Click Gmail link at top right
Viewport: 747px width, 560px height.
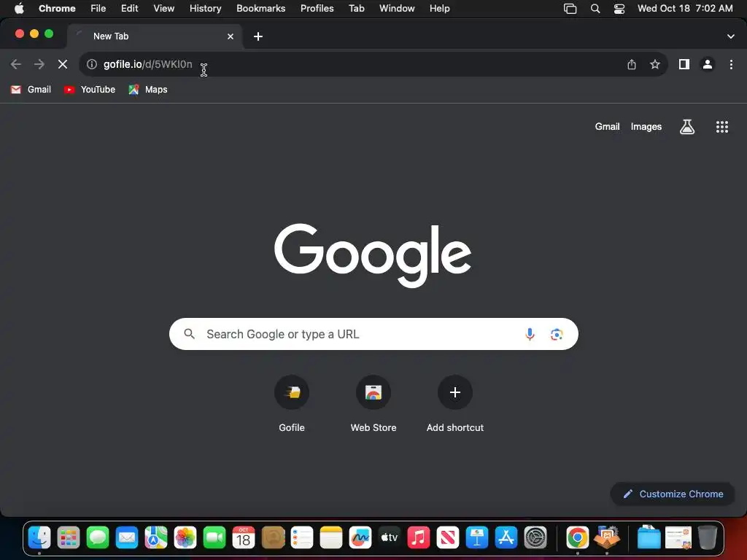pos(607,127)
